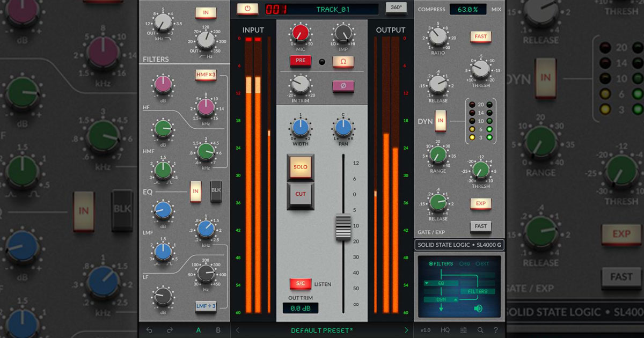Click the undo arrow icon

(149, 330)
